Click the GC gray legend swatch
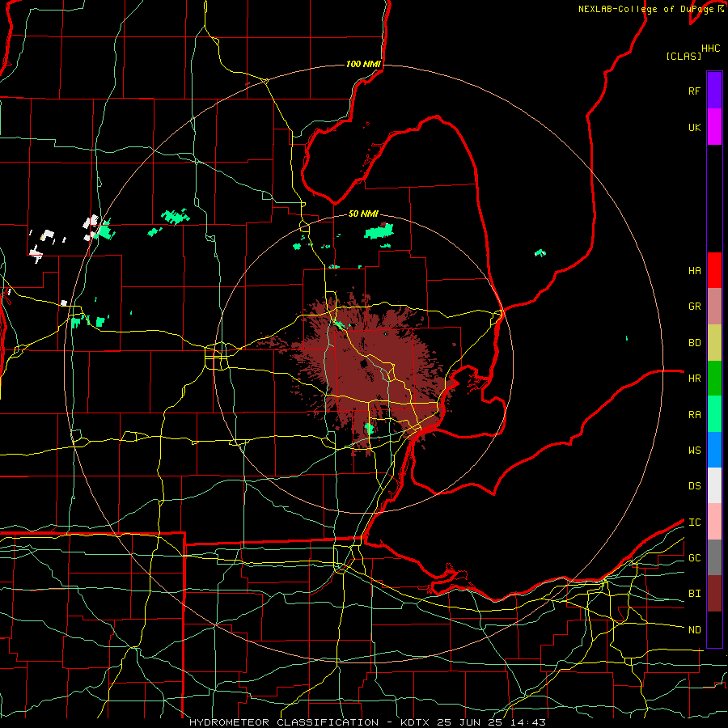728x728 pixels. tap(714, 557)
